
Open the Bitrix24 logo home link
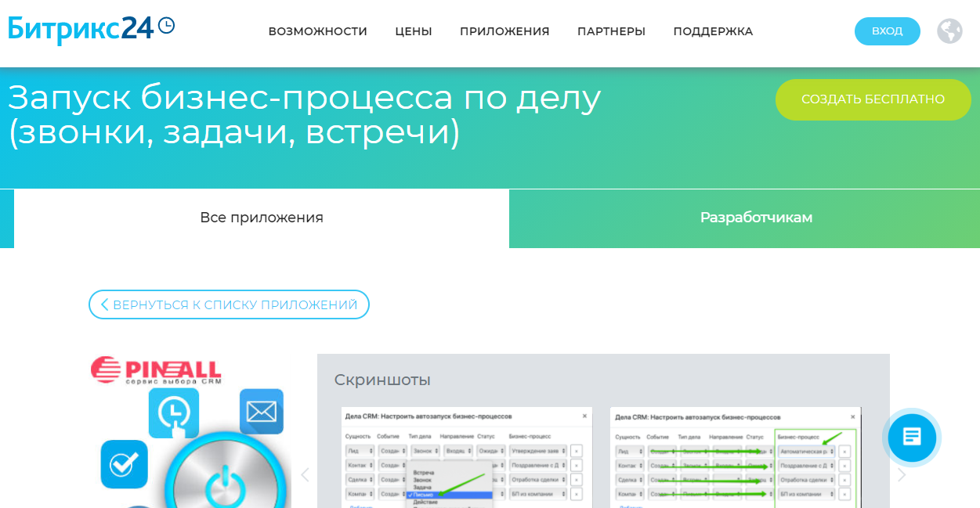92,29
